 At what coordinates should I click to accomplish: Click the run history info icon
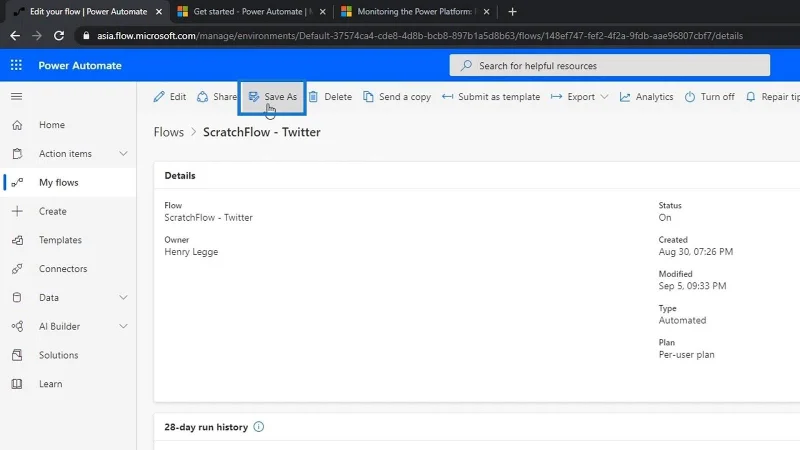pos(259,427)
